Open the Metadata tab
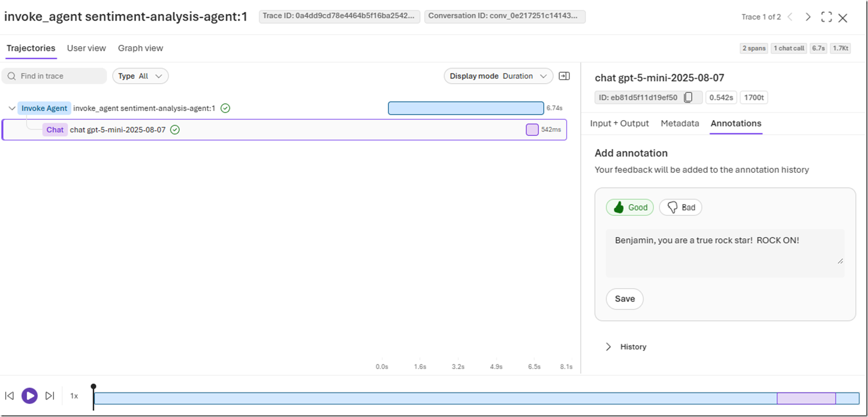Image resolution: width=868 pixels, height=417 pixels. 680,124
